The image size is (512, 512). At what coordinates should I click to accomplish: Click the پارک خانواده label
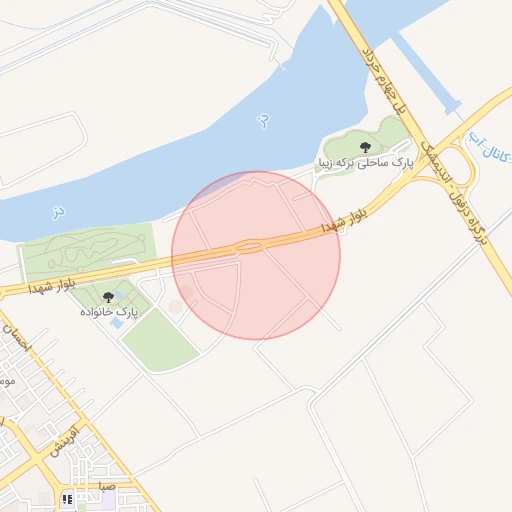coord(109,312)
